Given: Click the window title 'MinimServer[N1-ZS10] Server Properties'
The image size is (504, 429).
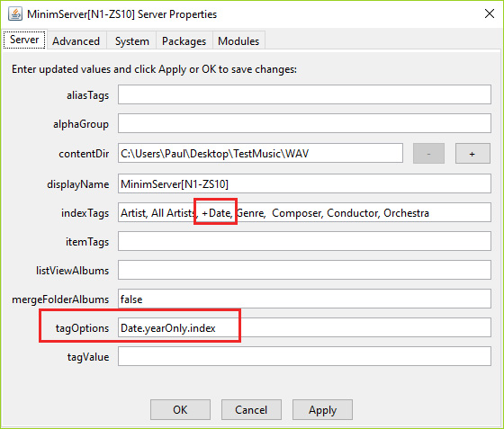Looking at the screenshot, I should (x=121, y=14).
